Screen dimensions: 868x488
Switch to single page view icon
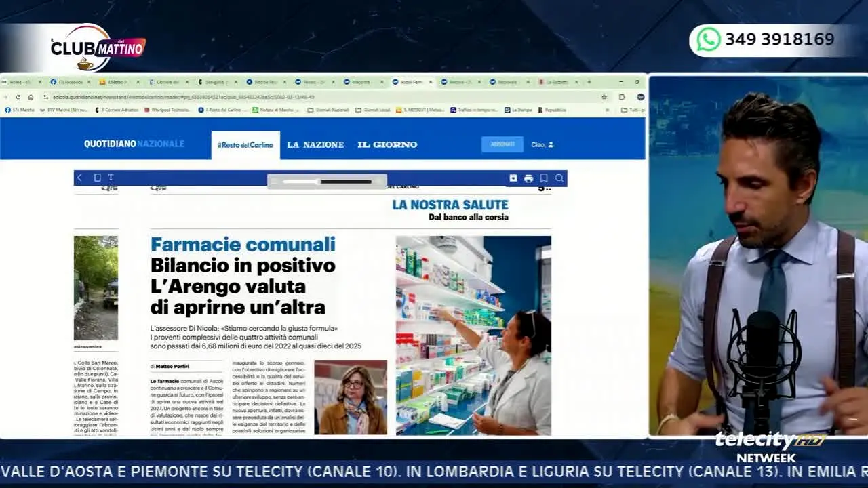97,178
